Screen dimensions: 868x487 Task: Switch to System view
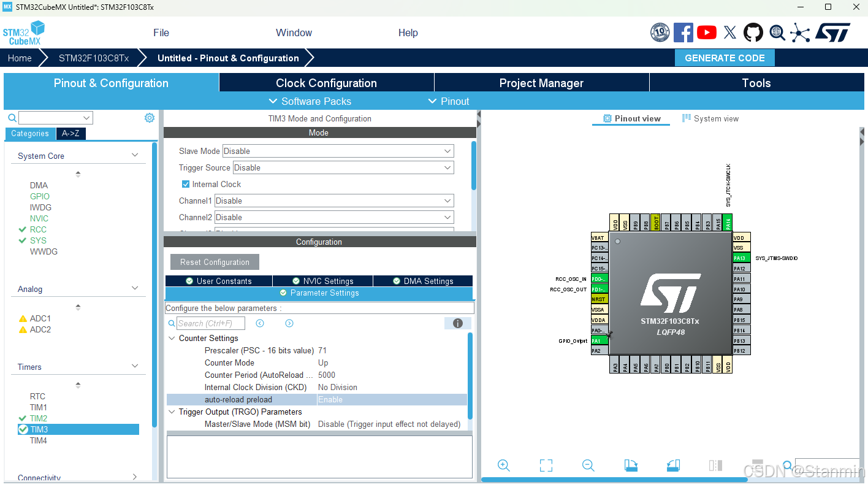pos(710,118)
